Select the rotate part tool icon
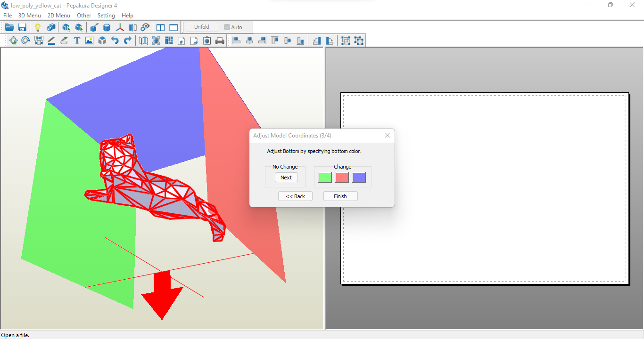Screen dimensions: 644x339 click(x=25, y=40)
